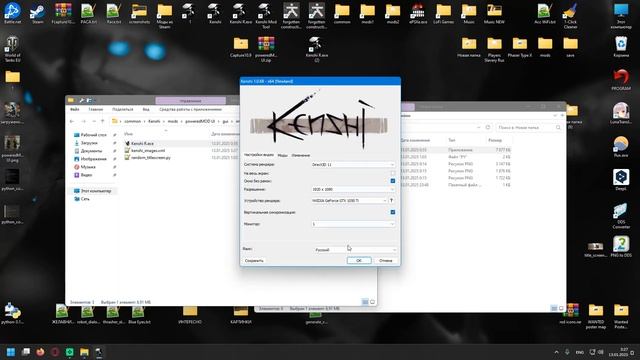Screen dimensions: 640x360
Task: Open the monitor number dropdown
Action: (353, 224)
